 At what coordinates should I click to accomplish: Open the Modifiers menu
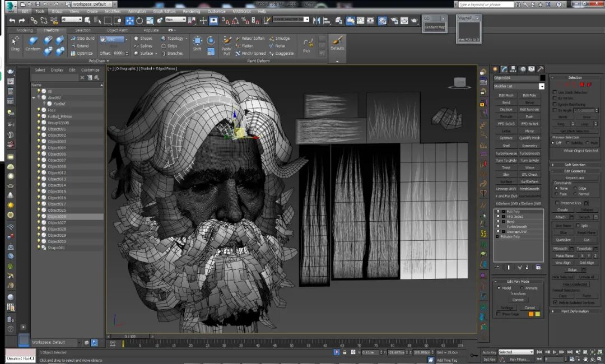tap(113, 12)
